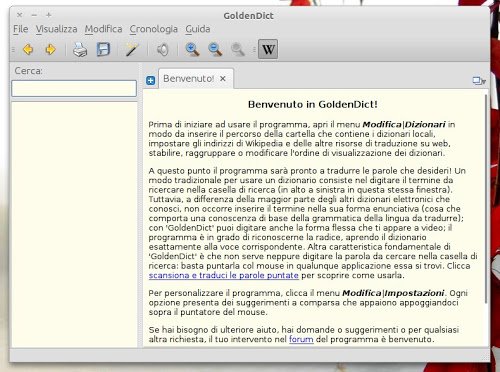Close the GoldenDict window

pyautogui.click(x=20, y=15)
